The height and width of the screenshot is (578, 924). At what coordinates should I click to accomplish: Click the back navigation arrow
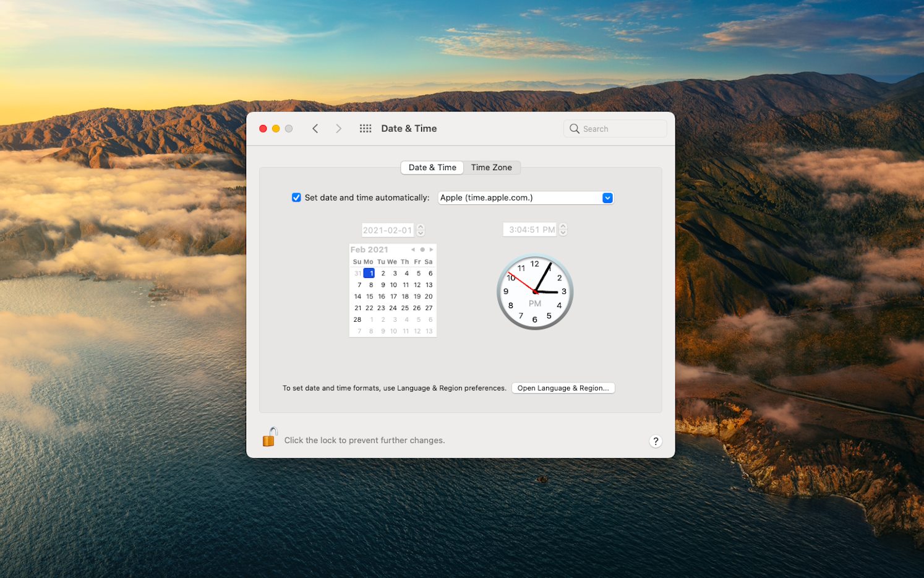(x=315, y=128)
